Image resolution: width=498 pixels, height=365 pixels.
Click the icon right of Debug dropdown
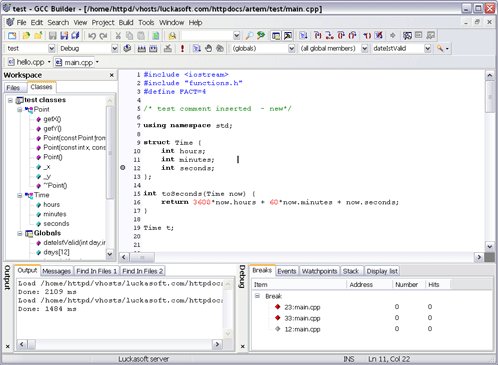127,48
